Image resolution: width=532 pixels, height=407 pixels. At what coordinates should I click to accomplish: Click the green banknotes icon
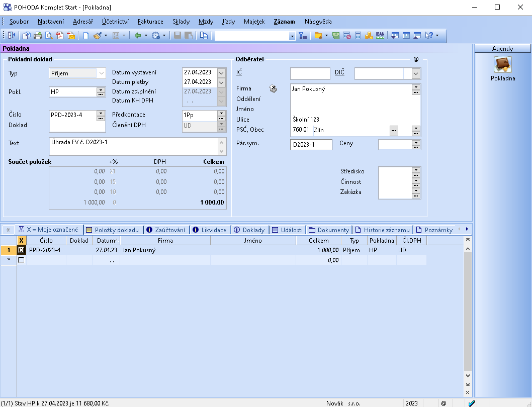coord(336,35)
